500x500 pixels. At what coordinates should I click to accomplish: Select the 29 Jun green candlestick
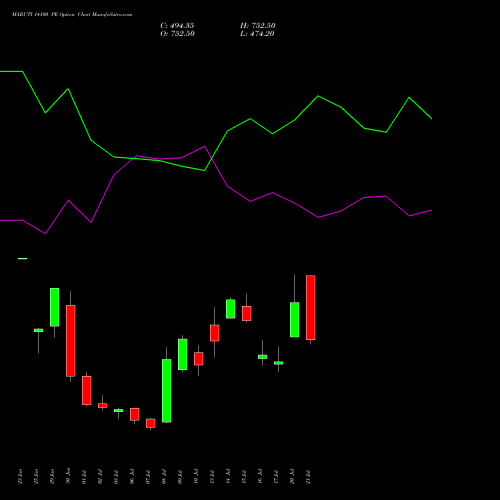click(x=55, y=307)
